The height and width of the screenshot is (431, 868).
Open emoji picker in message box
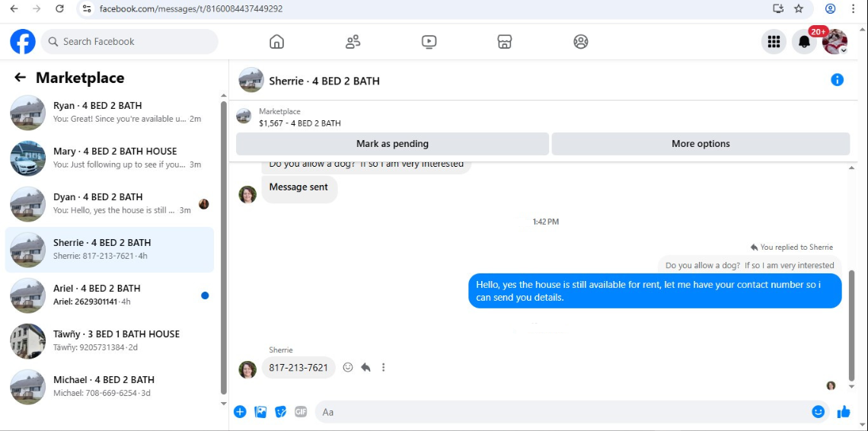[819, 412]
